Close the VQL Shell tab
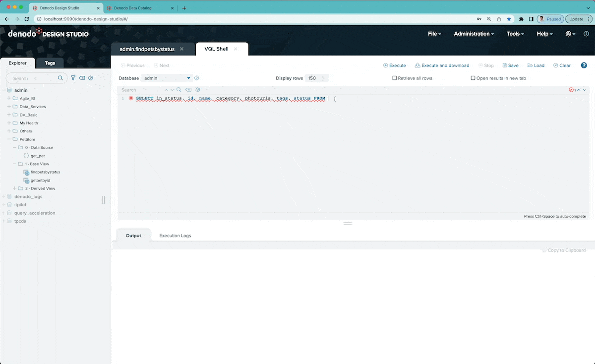Screen dimensions: 595x364 pyautogui.click(x=236, y=49)
